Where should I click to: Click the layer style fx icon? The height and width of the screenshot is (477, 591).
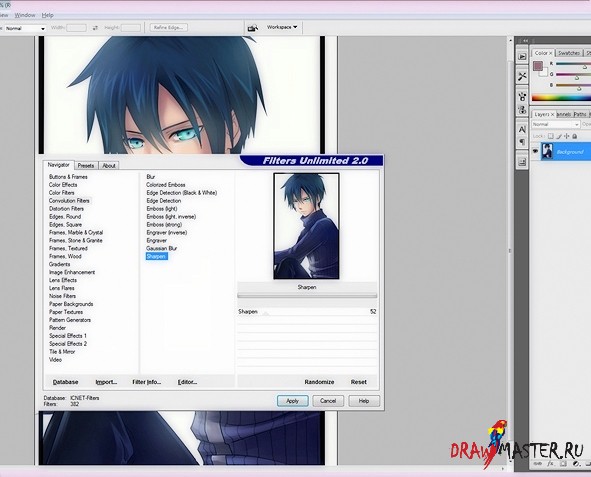point(550,464)
